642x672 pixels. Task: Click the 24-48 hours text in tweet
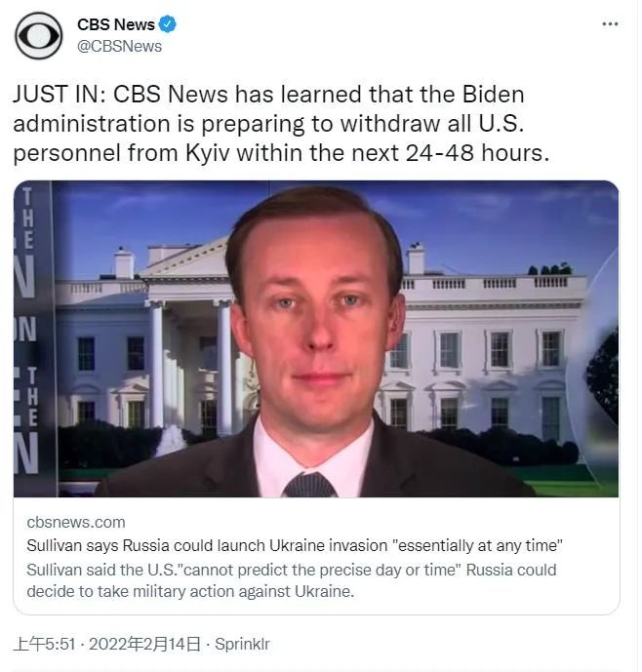(x=477, y=152)
